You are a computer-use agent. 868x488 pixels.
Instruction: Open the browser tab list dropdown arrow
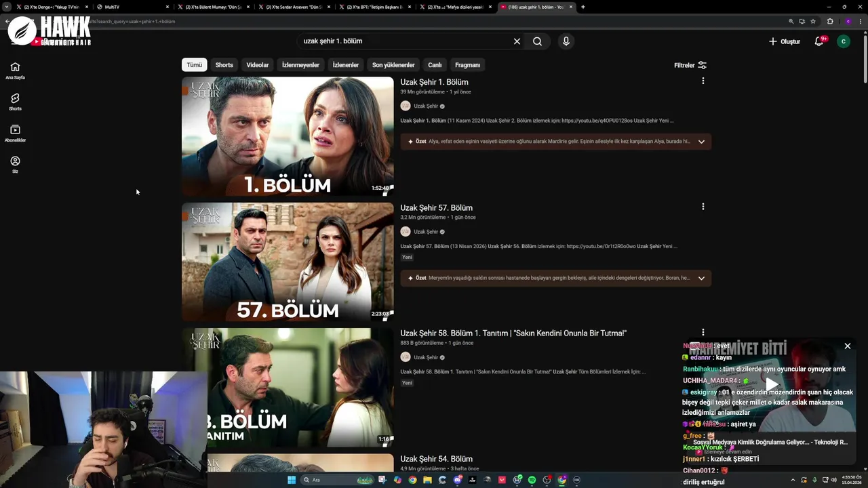point(7,7)
